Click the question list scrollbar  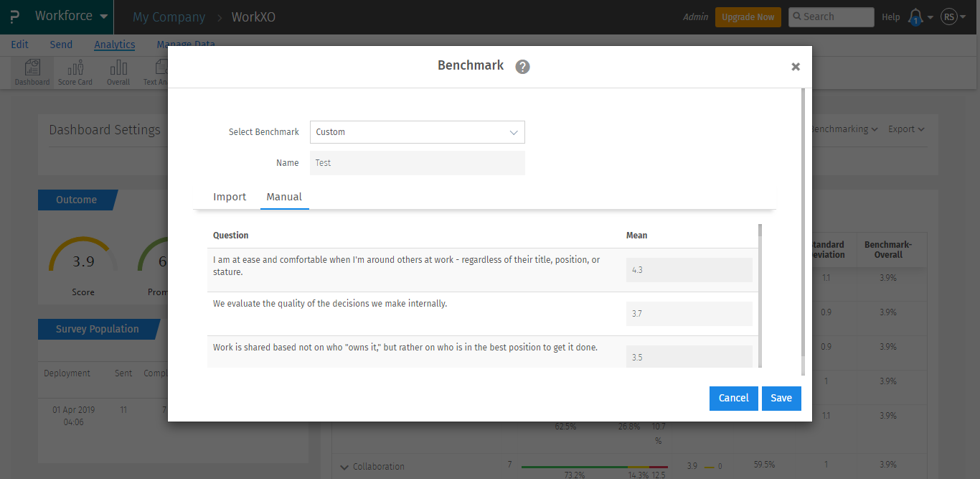[x=760, y=294]
